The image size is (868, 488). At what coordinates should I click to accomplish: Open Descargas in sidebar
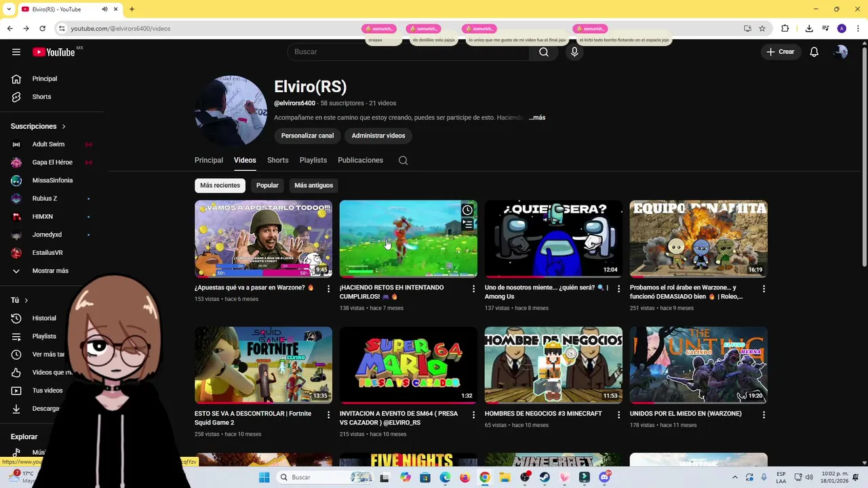pyautogui.click(x=46, y=409)
